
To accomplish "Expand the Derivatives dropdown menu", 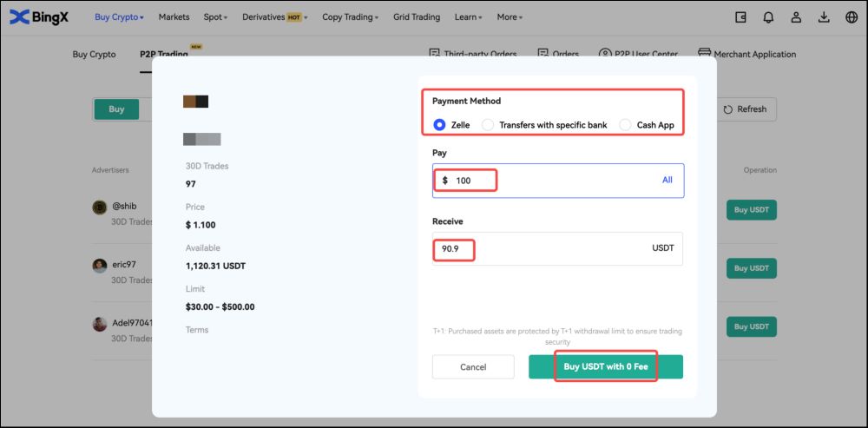I will point(273,17).
